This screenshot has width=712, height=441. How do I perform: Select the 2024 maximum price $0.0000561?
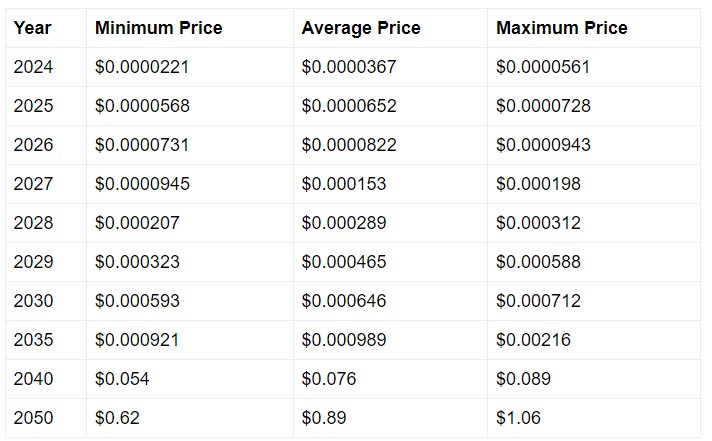pos(543,67)
